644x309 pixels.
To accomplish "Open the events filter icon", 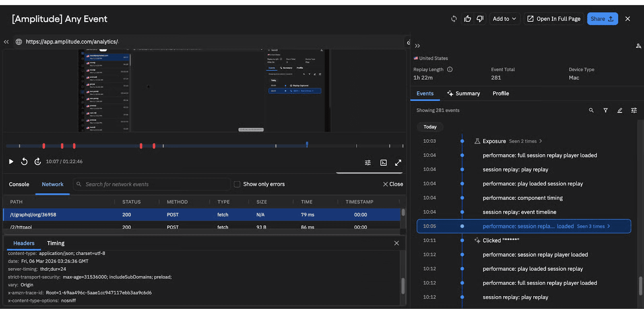I will [605, 110].
